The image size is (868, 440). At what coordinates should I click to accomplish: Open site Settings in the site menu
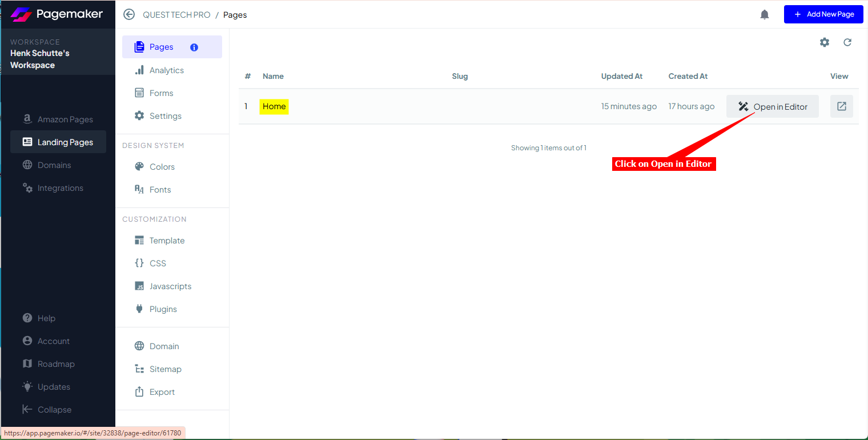tap(172, 116)
